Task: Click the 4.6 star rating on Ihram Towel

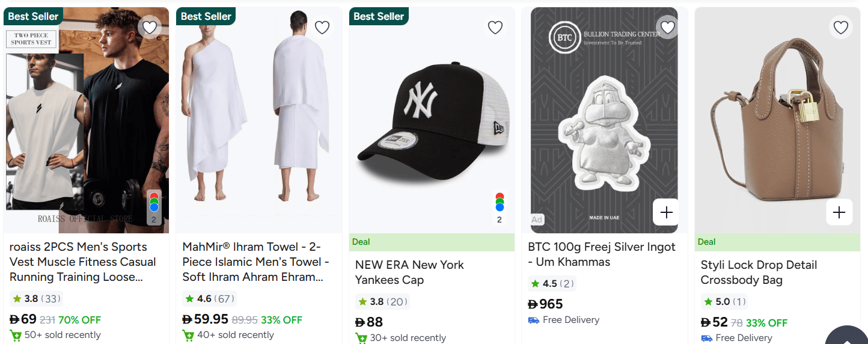Action: coord(209,299)
